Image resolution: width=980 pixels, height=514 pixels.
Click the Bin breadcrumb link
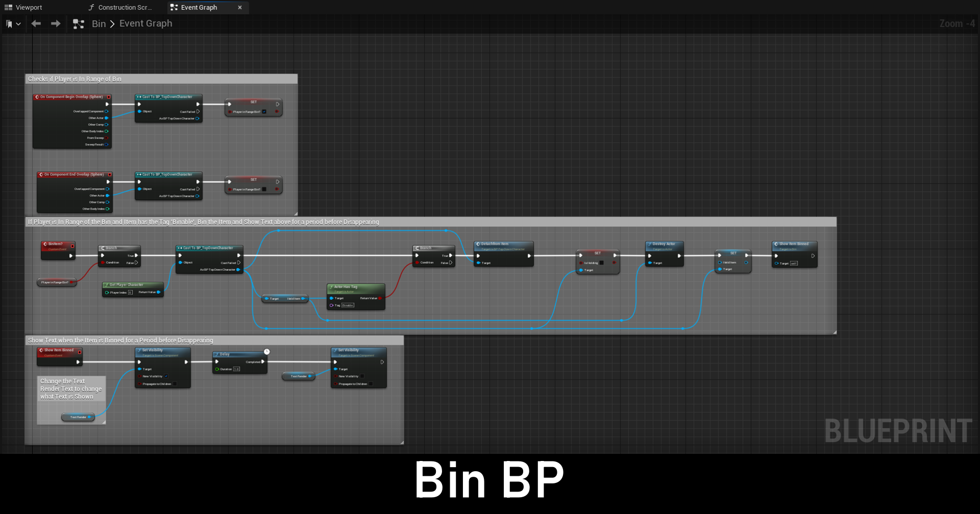(99, 24)
